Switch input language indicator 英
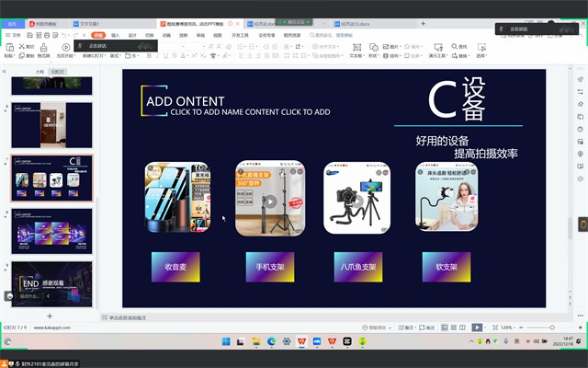Screen dimensions: 588x368 516,341
